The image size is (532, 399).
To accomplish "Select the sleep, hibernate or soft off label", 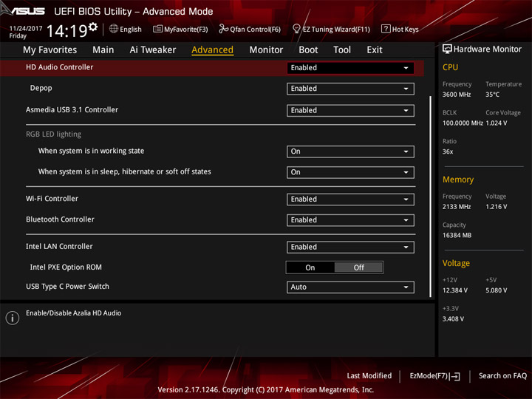I will point(125,171).
